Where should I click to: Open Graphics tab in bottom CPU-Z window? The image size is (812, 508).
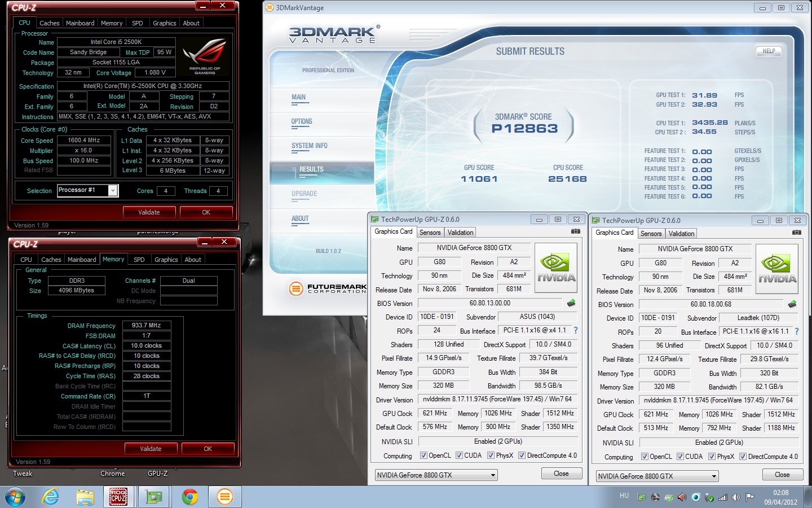(x=166, y=260)
